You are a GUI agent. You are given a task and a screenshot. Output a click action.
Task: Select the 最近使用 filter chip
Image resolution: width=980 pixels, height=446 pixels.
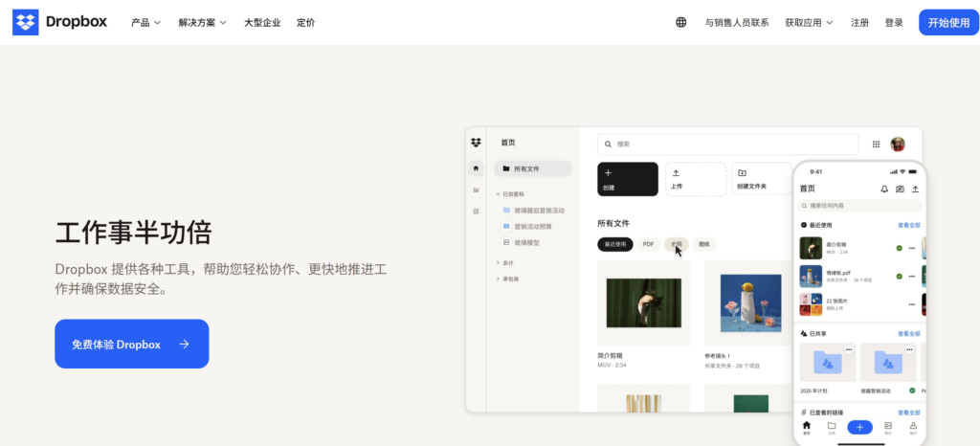pyautogui.click(x=615, y=244)
